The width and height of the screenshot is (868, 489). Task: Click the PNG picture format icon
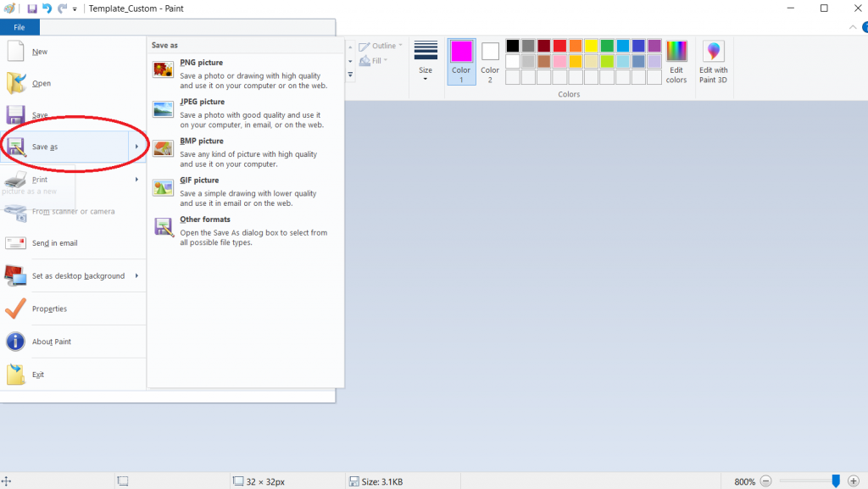[163, 69]
